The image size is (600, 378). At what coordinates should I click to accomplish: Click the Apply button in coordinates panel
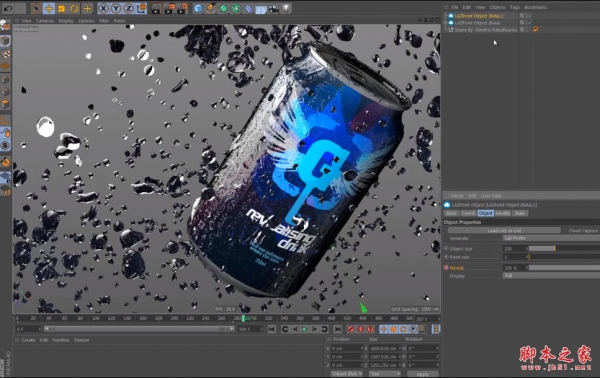[x=423, y=374]
